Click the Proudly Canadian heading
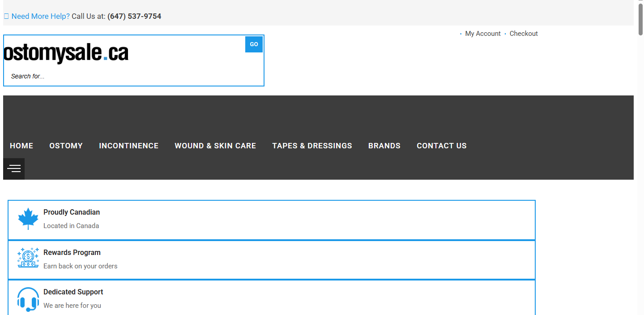 coord(72,212)
